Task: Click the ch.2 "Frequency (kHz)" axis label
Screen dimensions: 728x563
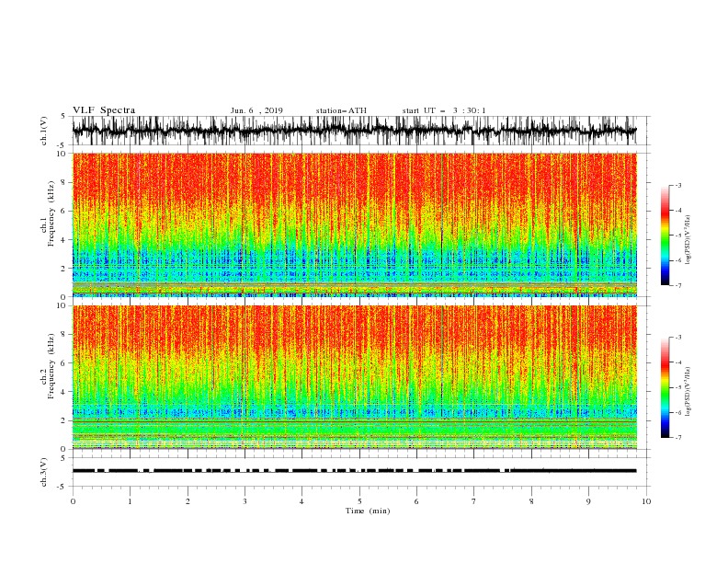Action: pos(51,366)
